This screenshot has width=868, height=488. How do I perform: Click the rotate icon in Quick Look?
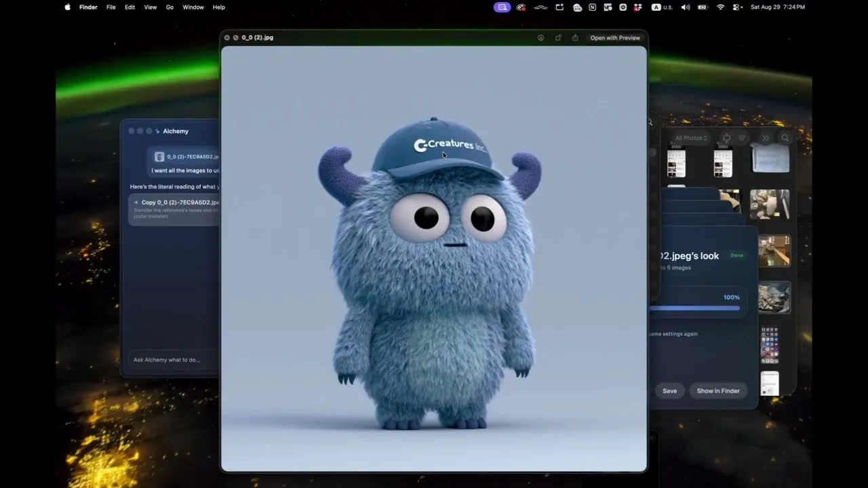click(558, 38)
